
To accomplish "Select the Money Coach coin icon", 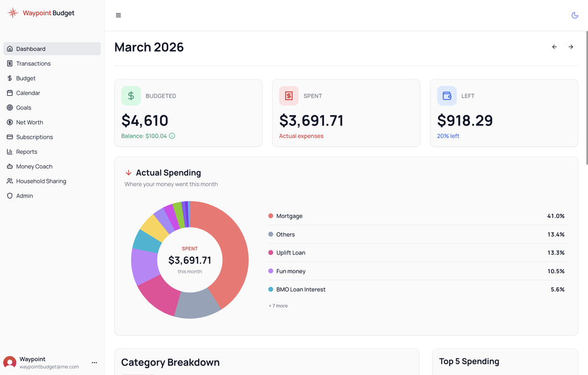I will (9, 166).
